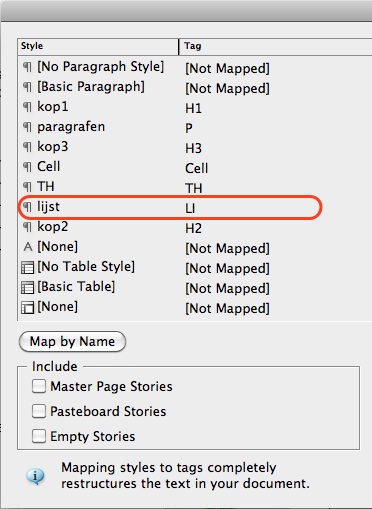Screen dimensions: 372x509
Task: Click the Map by Name button
Action: click(x=72, y=342)
